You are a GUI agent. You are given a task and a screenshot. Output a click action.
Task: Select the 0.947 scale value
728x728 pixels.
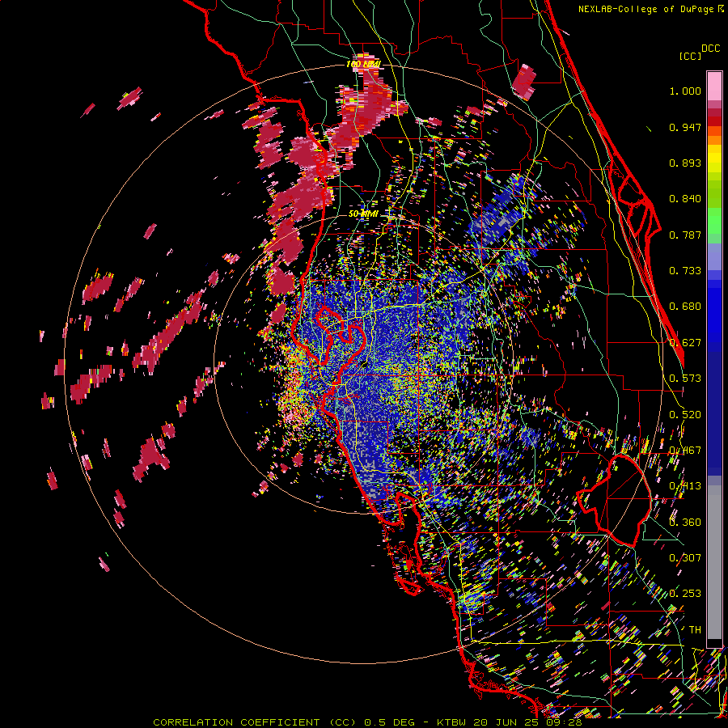(685, 127)
